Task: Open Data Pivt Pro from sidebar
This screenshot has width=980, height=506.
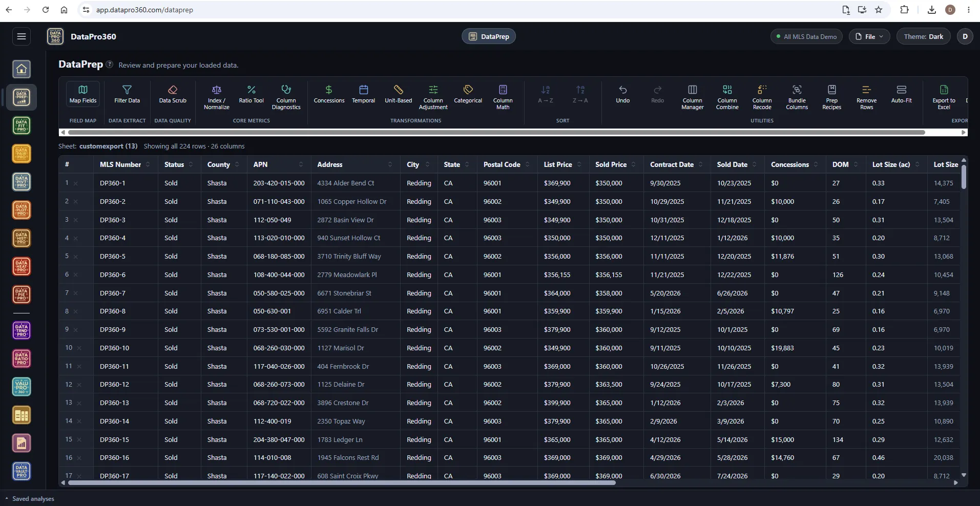Action: 22,182
